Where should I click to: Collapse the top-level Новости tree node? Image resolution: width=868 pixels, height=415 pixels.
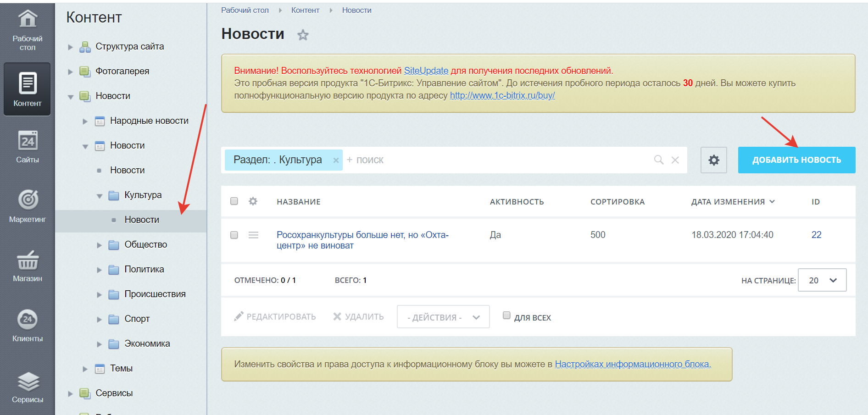point(70,97)
